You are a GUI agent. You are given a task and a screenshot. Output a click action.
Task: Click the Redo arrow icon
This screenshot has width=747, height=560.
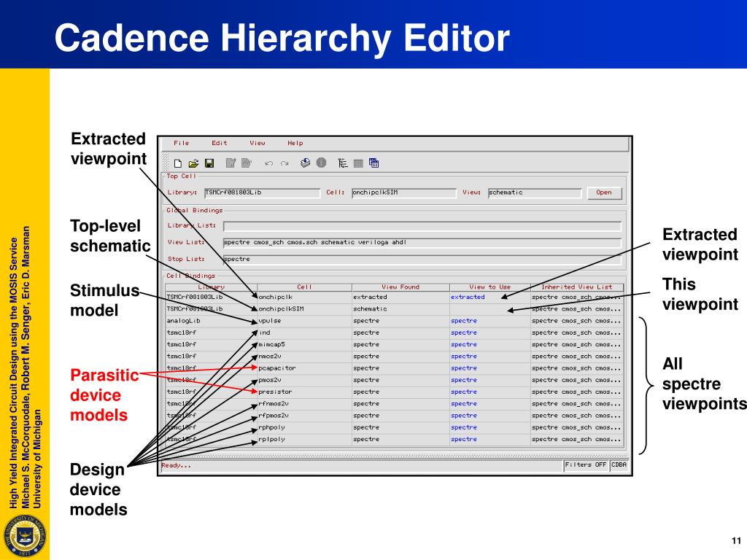[x=285, y=163]
